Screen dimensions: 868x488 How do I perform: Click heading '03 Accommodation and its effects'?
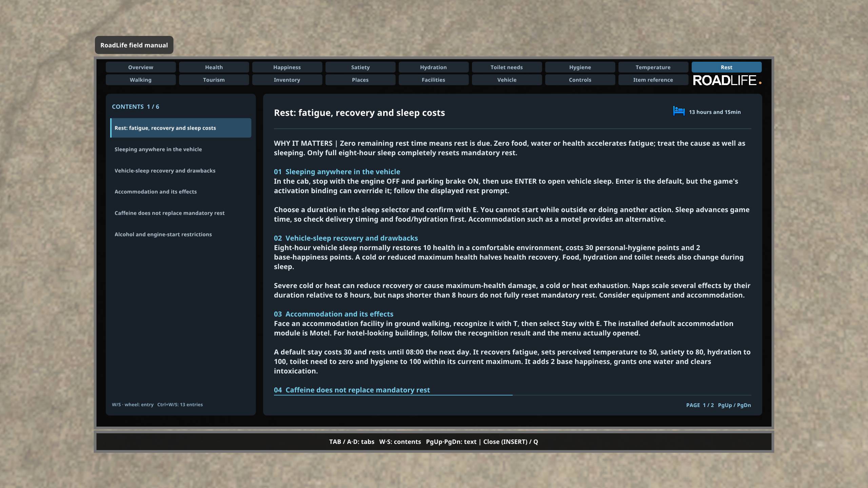[334, 314]
